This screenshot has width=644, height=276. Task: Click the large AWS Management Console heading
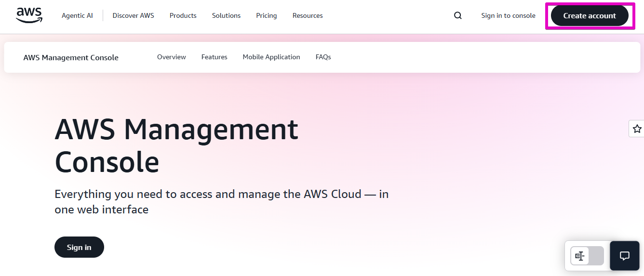point(176,145)
